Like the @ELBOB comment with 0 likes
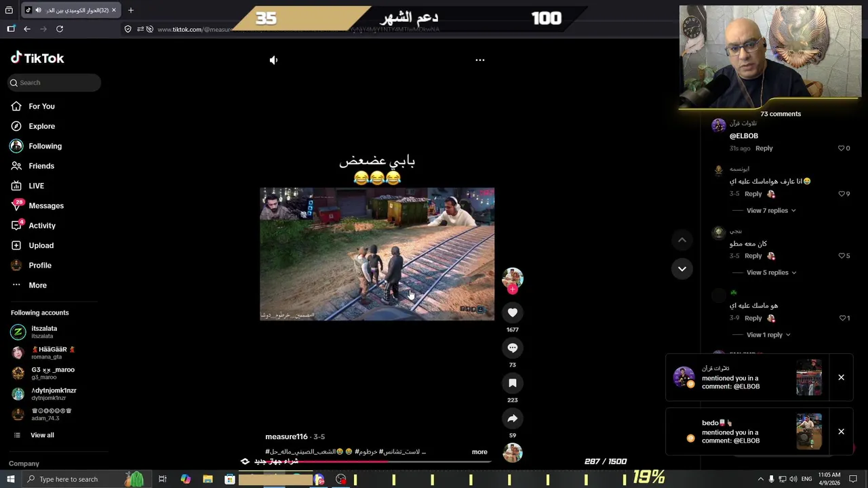 pyautogui.click(x=841, y=148)
